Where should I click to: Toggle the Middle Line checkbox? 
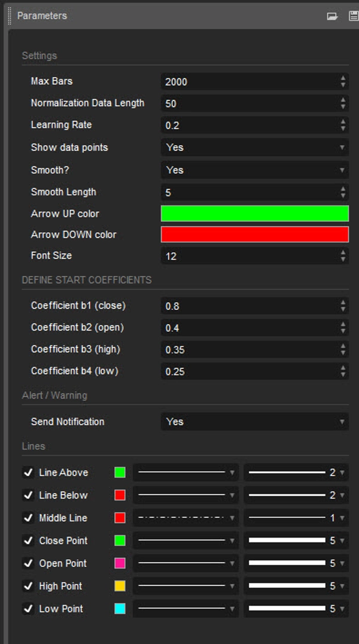tap(28, 518)
